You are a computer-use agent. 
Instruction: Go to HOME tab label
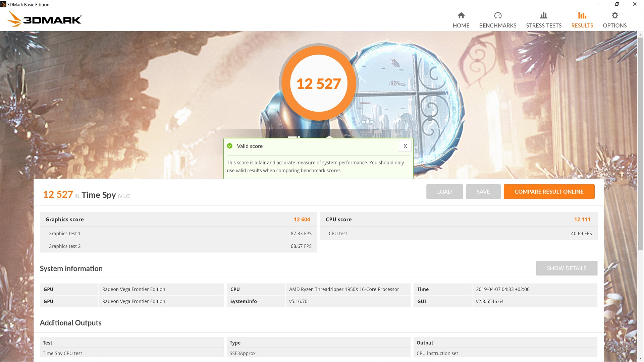461,25
